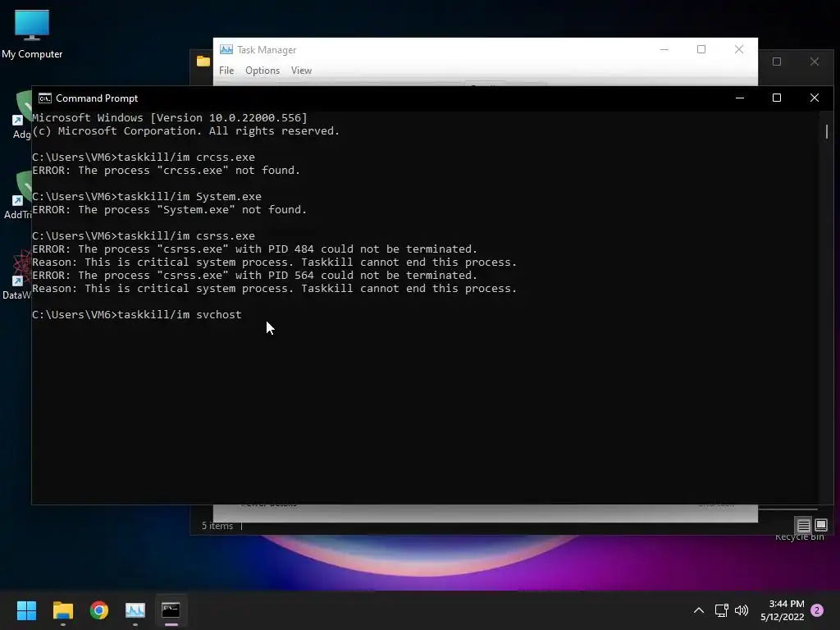Minimize the Task Manager window
840x630 pixels.
tap(664, 49)
